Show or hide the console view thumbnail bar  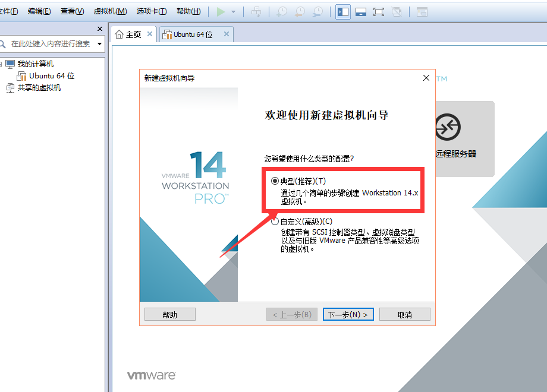pyautogui.click(x=361, y=11)
